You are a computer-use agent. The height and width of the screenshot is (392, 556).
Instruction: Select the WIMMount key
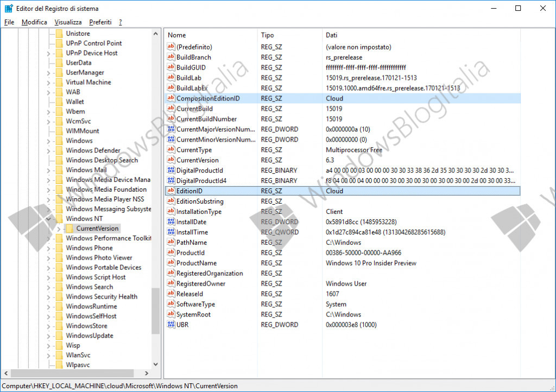(x=83, y=131)
